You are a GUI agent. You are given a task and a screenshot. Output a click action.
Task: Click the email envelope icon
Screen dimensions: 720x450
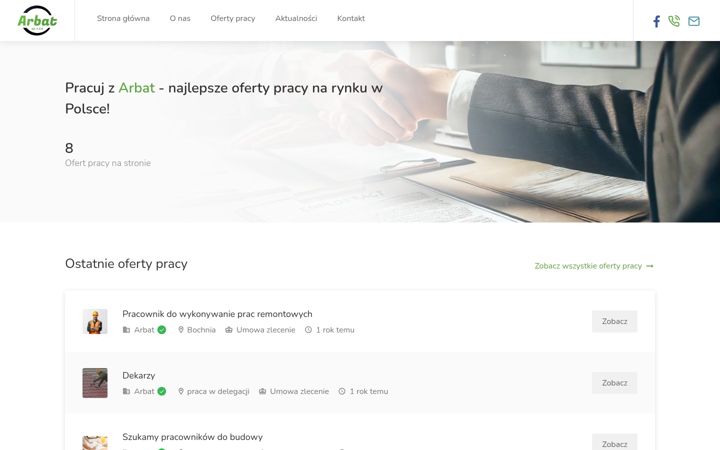coord(694,21)
